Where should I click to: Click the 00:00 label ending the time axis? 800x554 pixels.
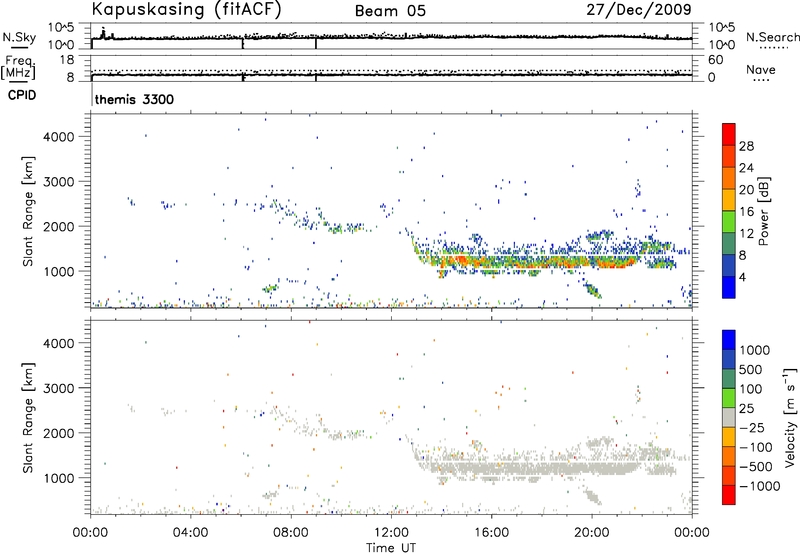691,533
